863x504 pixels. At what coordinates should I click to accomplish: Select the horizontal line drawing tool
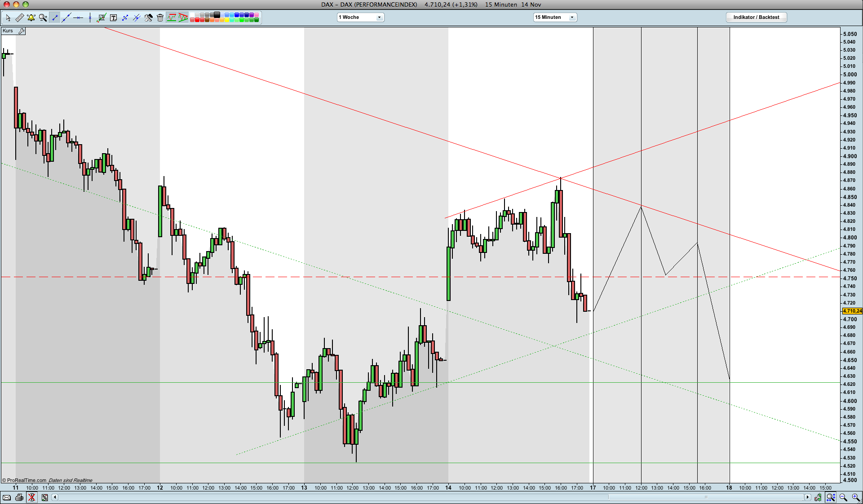tap(78, 18)
